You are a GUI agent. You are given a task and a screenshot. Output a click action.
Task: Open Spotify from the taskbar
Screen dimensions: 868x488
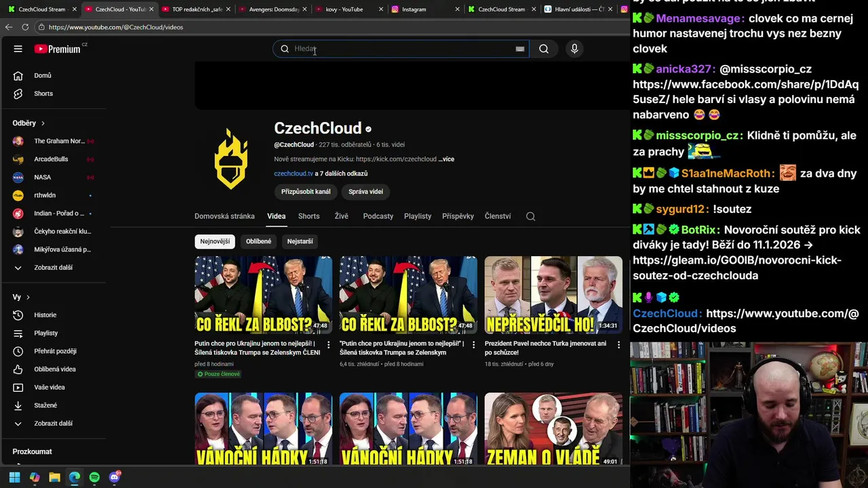coord(94,477)
